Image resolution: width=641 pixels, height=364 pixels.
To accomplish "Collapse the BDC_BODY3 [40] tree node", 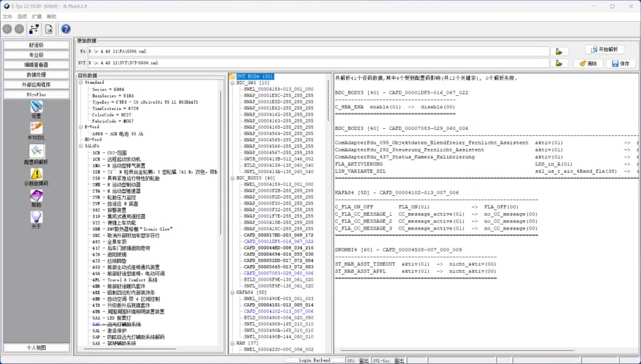I will point(233,178).
